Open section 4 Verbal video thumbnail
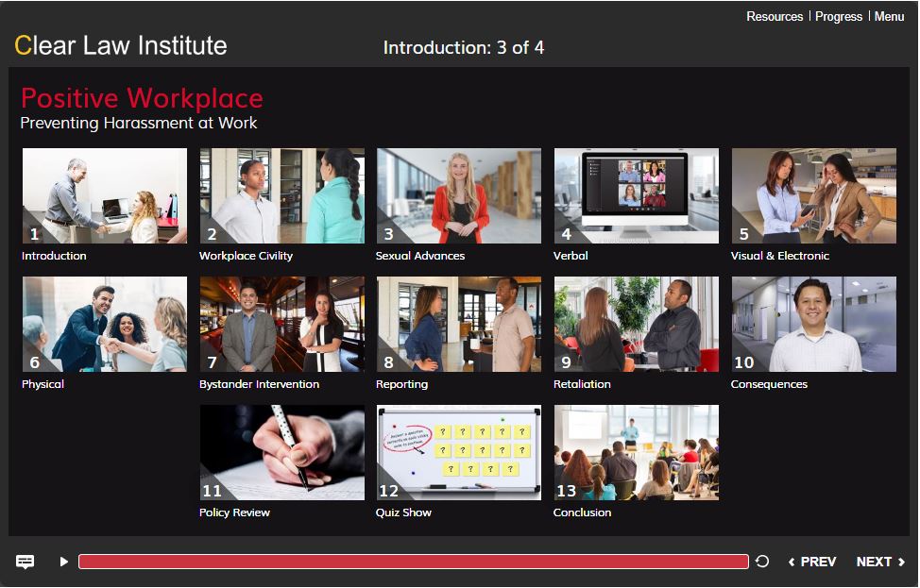The image size is (920, 588). click(636, 195)
